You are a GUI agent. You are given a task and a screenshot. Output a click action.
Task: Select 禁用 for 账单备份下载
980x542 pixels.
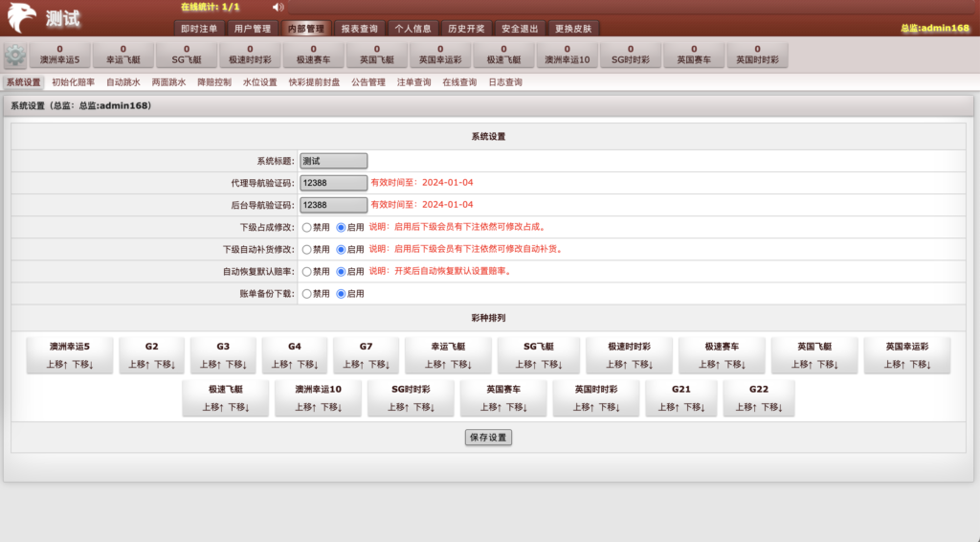point(307,294)
